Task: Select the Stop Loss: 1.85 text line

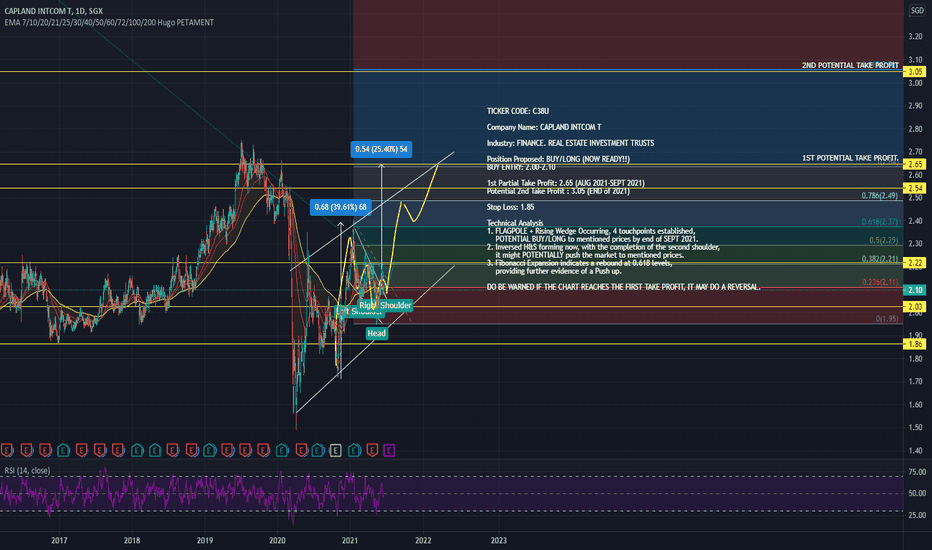Action: 510,207
